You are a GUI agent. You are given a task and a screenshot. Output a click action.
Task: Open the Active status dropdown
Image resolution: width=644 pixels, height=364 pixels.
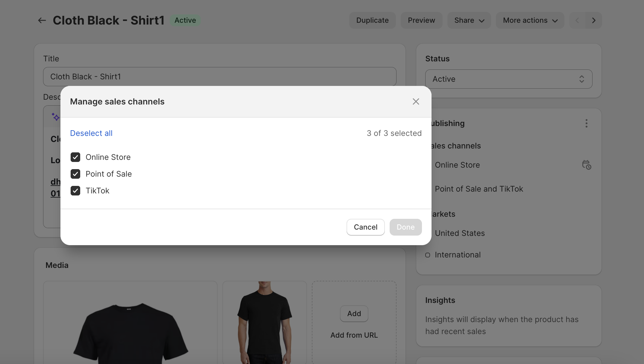point(508,79)
